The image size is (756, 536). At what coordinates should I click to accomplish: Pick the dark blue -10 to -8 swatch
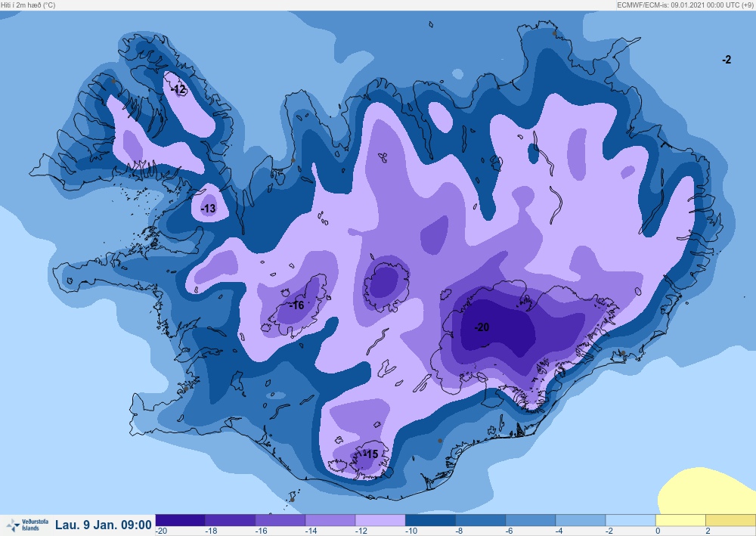pyautogui.click(x=431, y=520)
